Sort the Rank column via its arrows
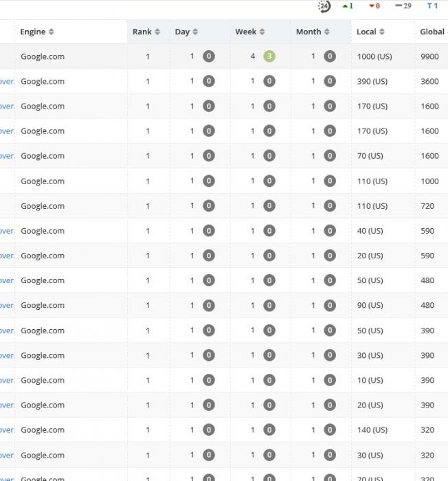This screenshot has height=481, width=448. click(x=157, y=32)
